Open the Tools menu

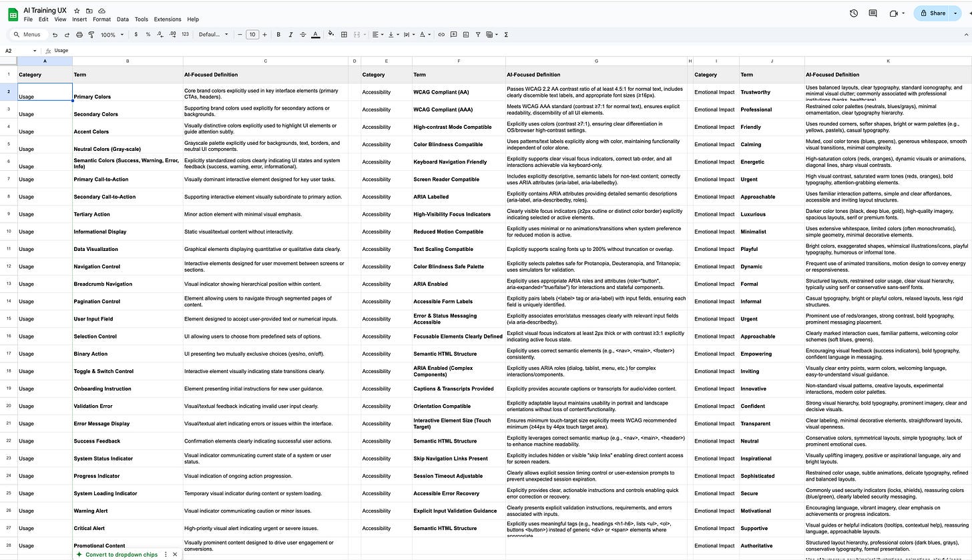click(141, 19)
